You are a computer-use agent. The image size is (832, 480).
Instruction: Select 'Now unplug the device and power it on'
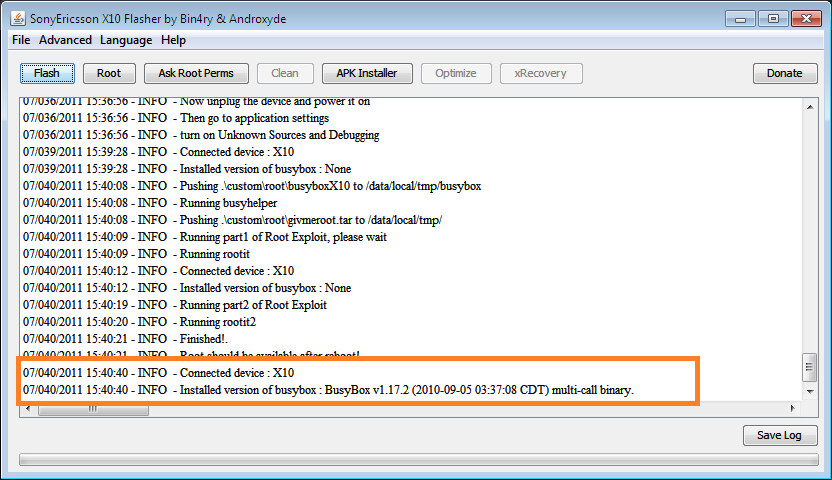click(197, 102)
